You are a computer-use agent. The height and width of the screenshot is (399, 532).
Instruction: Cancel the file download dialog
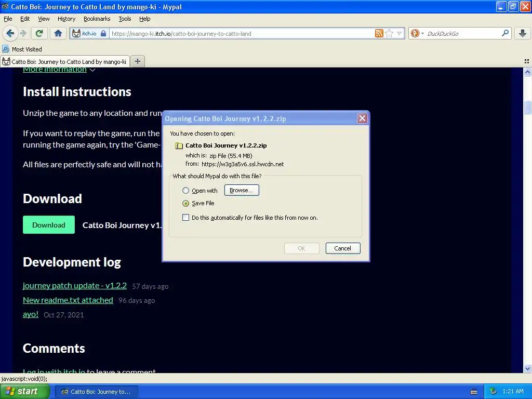click(x=343, y=248)
